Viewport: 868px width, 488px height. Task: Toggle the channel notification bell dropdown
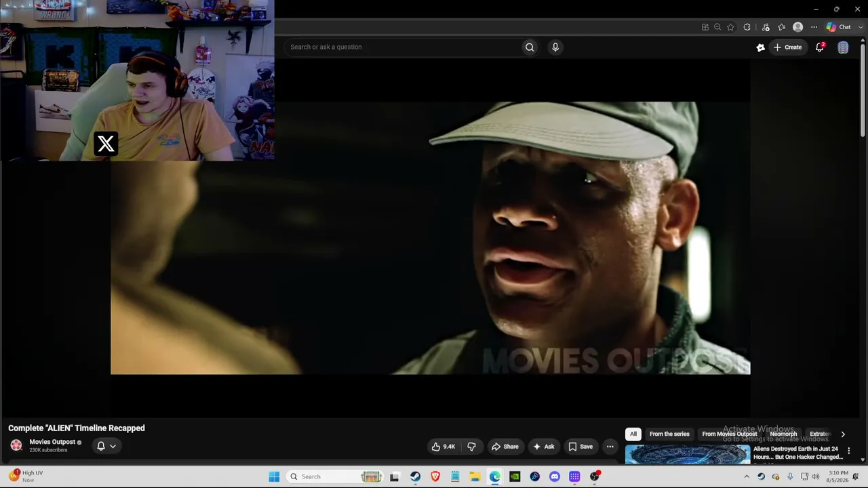pyautogui.click(x=106, y=446)
